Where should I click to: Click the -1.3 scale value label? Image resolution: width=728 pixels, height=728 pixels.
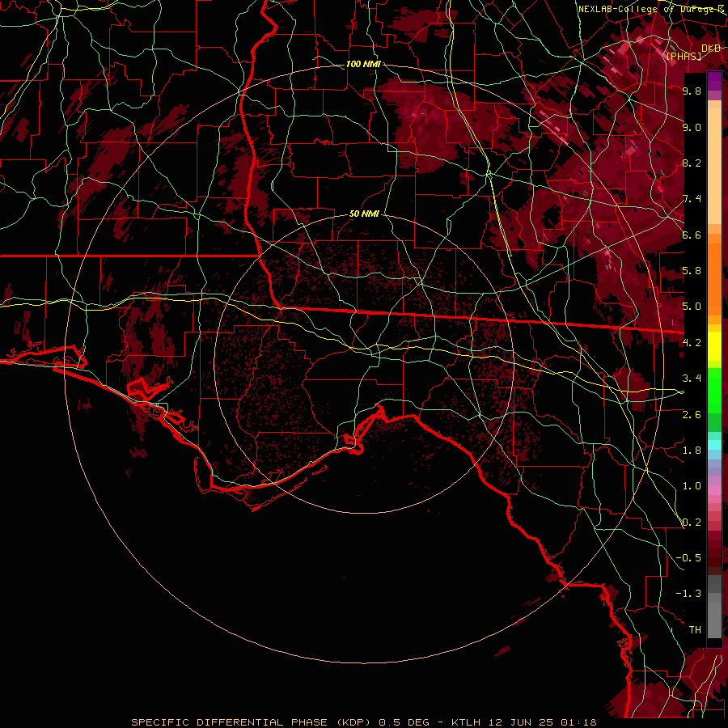click(x=688, y=594)
